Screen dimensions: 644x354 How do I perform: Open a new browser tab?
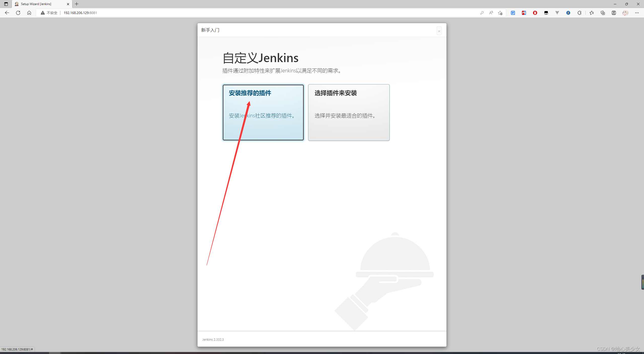coord(77,4)
